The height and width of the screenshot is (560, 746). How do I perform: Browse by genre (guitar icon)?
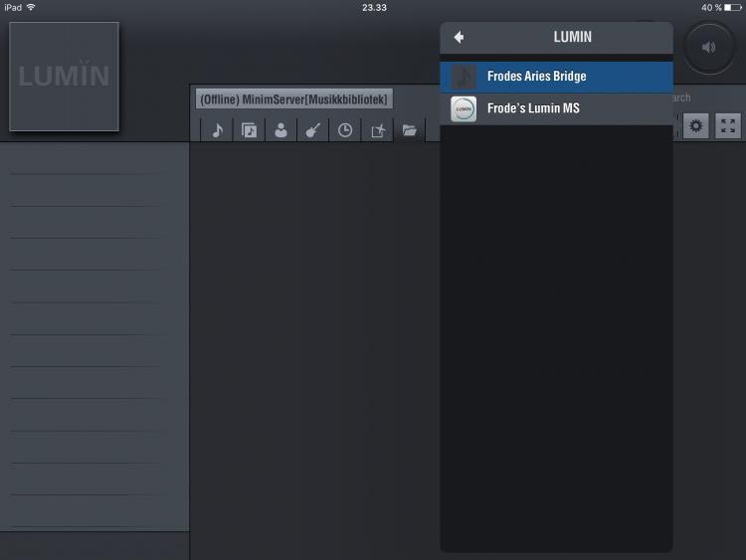(312, 130)
